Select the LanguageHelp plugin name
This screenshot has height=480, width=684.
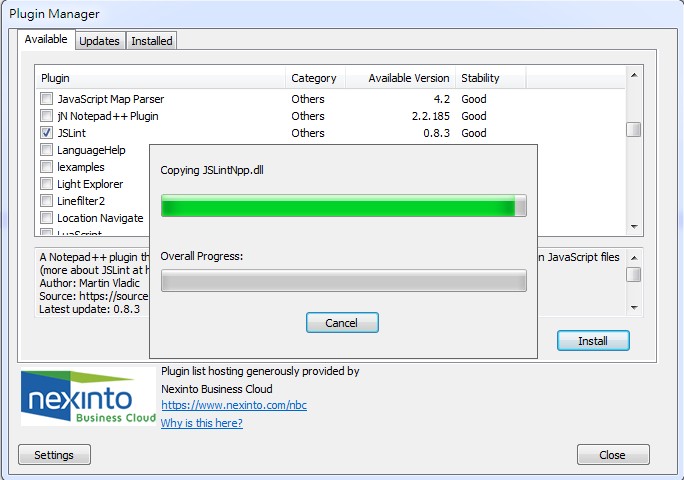[x=91, y=150]
